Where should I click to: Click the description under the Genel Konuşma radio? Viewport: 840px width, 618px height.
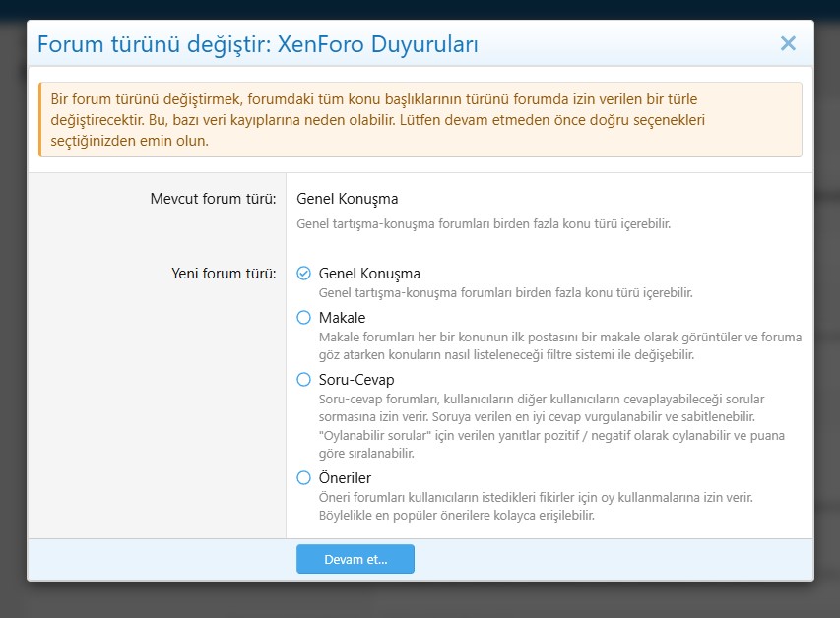pyautogui.click(x=506, y=293)
